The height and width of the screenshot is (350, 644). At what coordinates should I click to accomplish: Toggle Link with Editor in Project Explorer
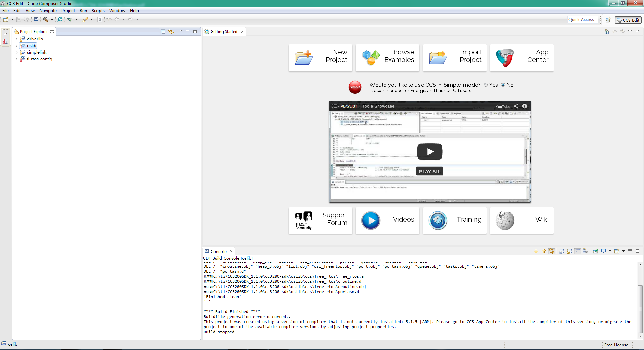coord(171,31)
